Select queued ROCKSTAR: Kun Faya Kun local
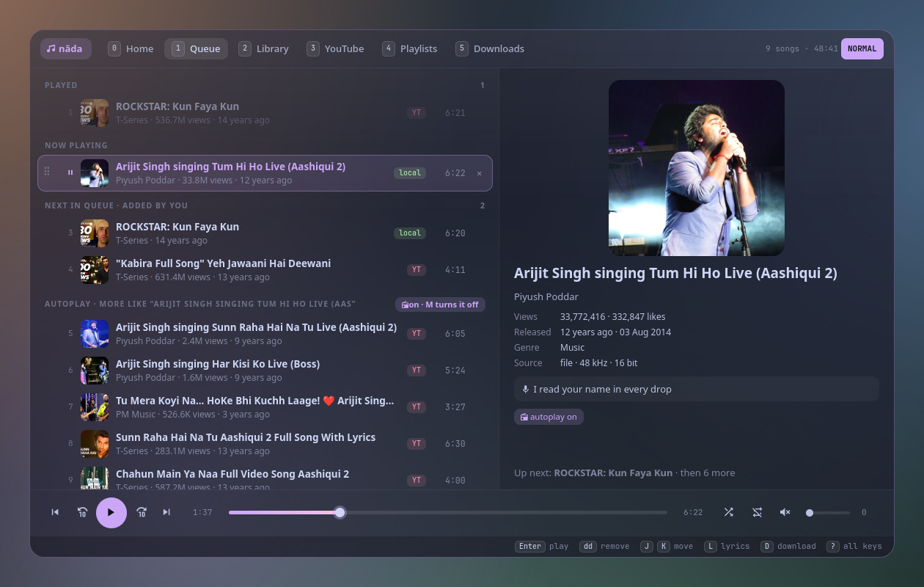This screenshot has height=587, width=924. [265, 233]
